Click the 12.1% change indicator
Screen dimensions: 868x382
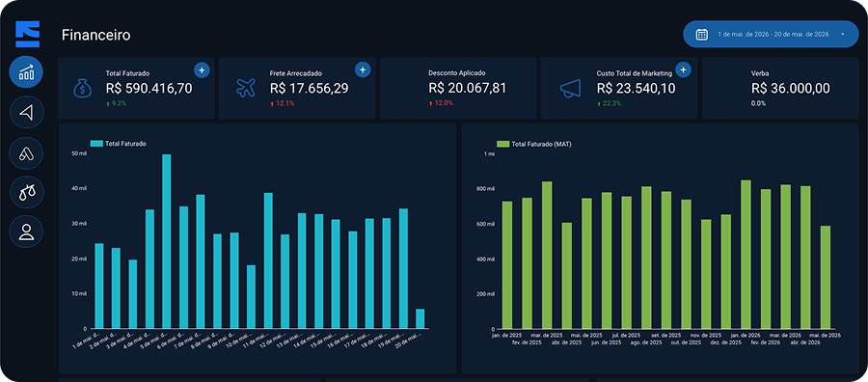(282, 103)
